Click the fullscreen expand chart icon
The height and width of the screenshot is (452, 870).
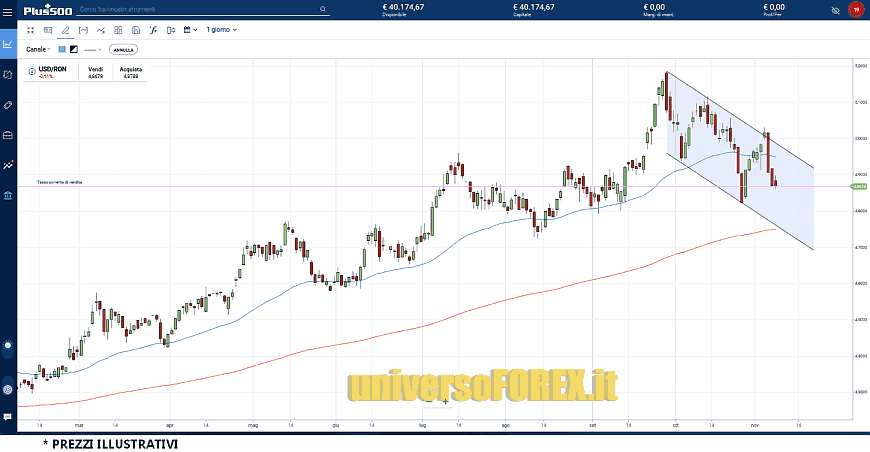30,30
